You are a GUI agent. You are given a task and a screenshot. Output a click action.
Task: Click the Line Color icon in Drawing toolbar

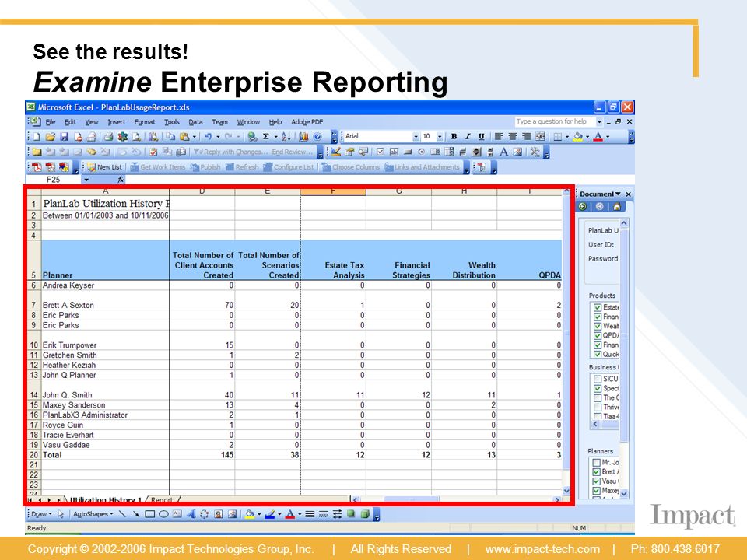click(x=269, y=514)
